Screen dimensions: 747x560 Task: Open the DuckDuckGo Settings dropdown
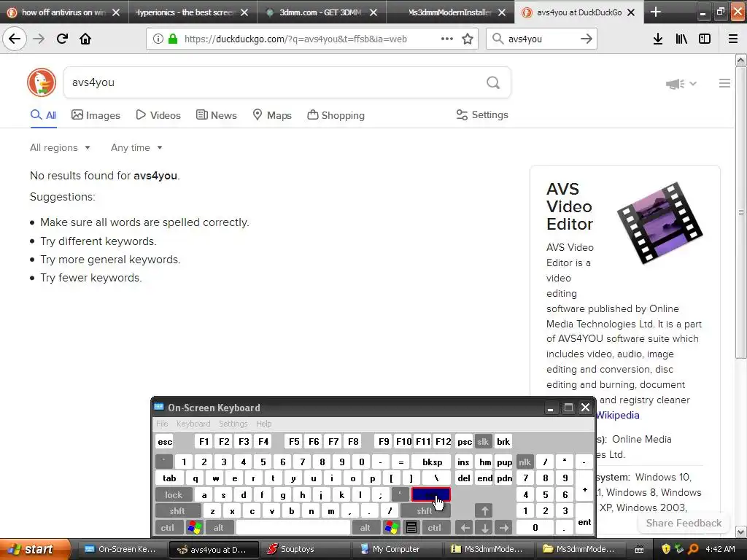[x=482, y=114]
